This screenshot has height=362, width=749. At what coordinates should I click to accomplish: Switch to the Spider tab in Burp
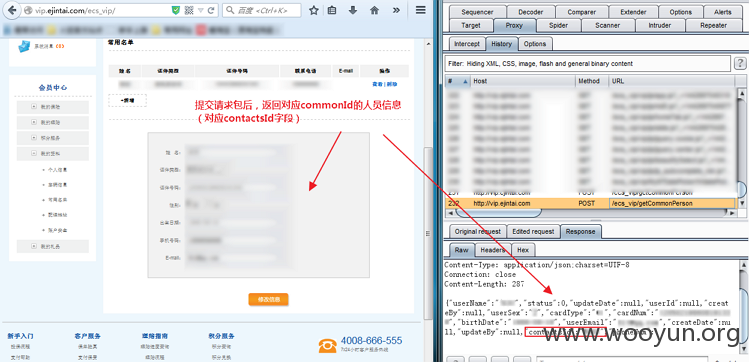(558, 25)
